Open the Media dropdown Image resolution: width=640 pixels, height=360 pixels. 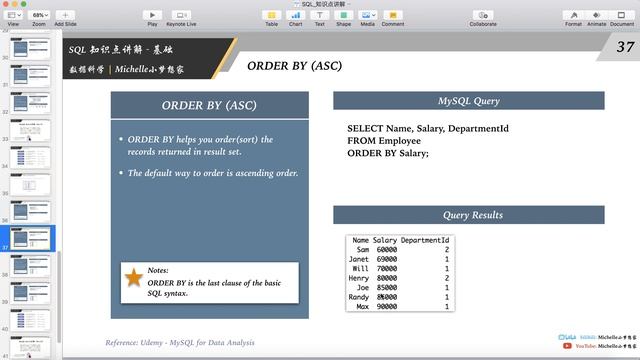[x=367, y=15]
